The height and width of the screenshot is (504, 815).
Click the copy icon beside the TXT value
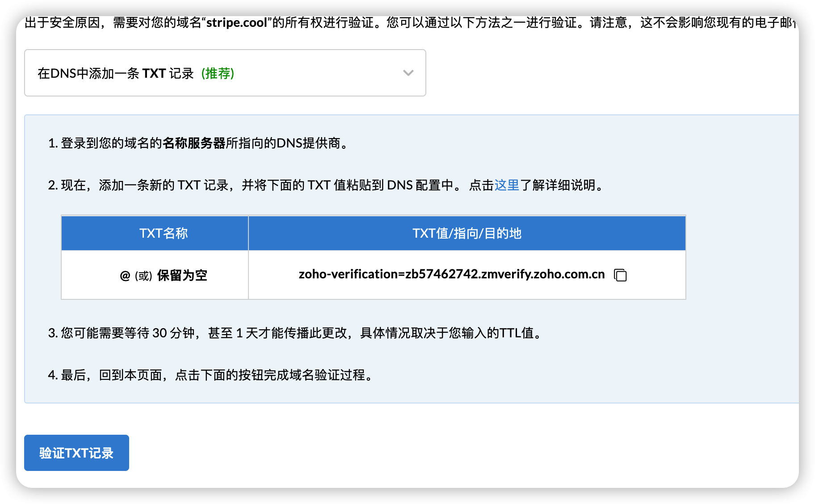(x=621, y=275)
